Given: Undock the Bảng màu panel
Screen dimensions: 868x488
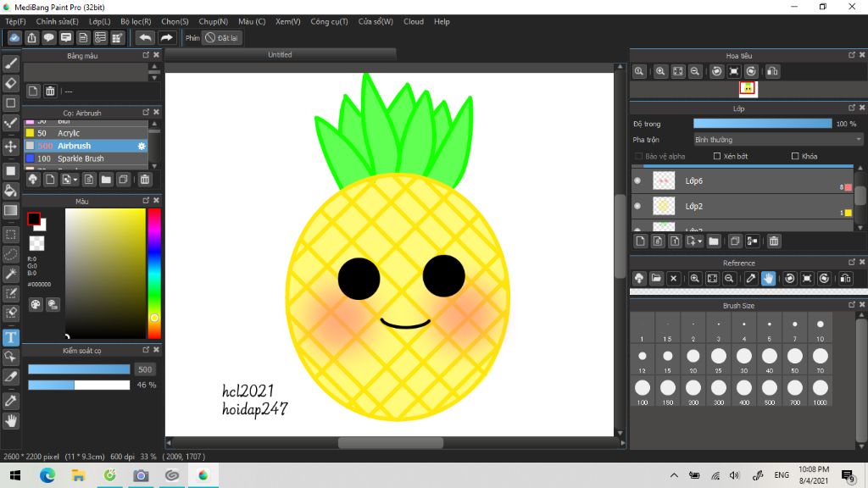Looking at the screenshot, I should tap(146, 55).
